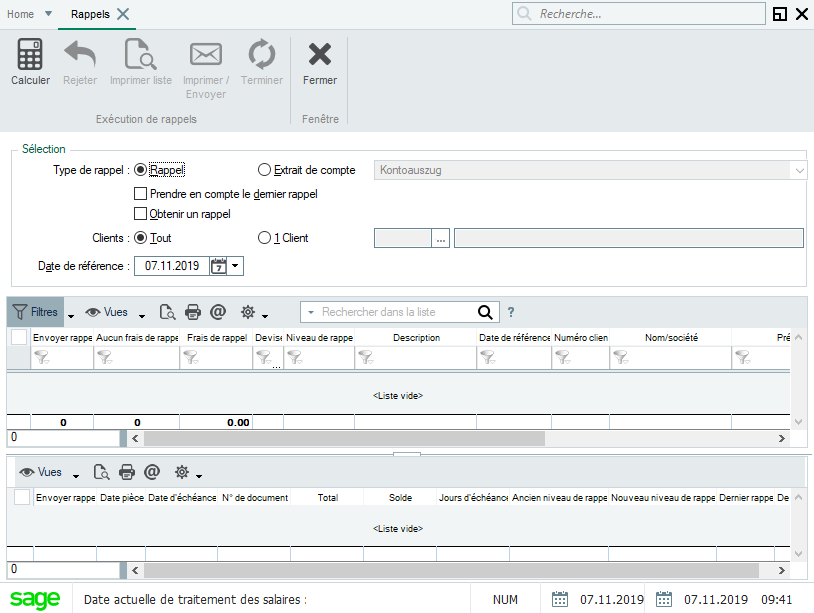Check the 'Obtenir un rappel' checkbox
814x613 pixels.
tap(141, 214)
